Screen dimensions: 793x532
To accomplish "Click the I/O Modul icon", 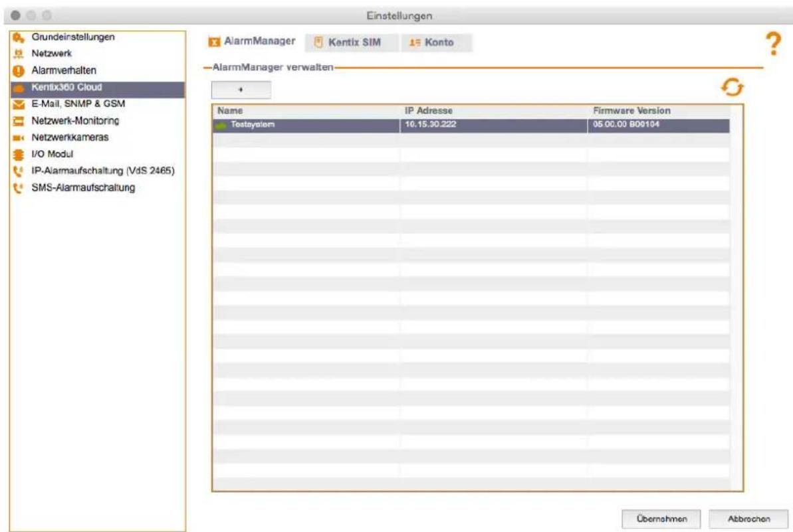I will 18,154.
